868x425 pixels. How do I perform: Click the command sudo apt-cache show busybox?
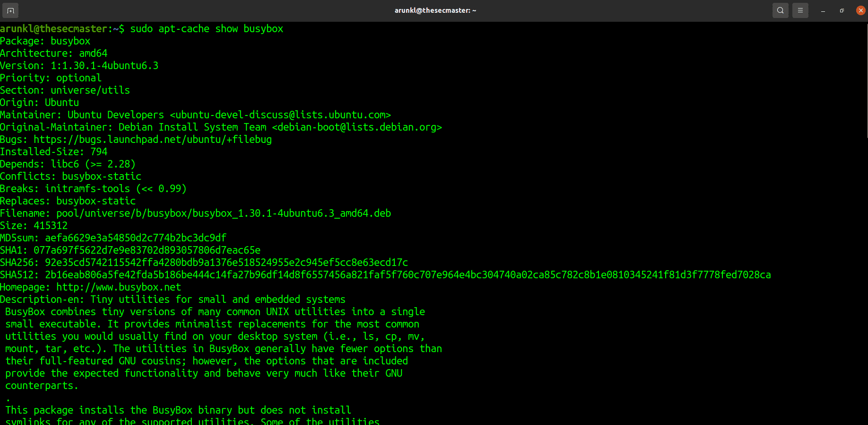(x=207, y=29)
